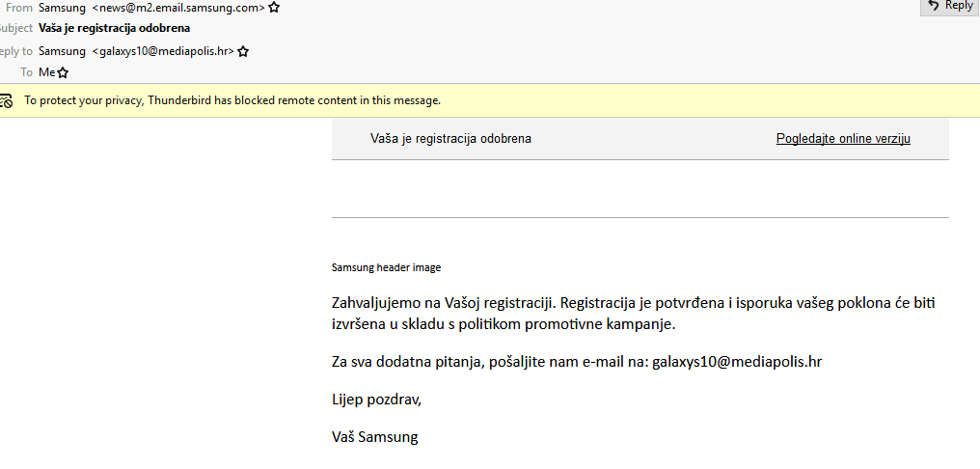
Task: Click the Vaš Samsung signature text
Action: click(374, 437)
